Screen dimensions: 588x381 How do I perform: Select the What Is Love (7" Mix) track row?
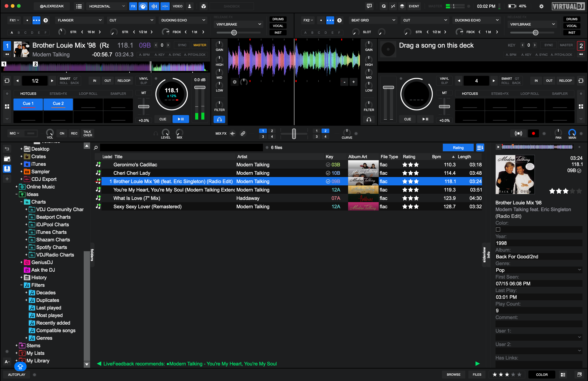point(288,198)
